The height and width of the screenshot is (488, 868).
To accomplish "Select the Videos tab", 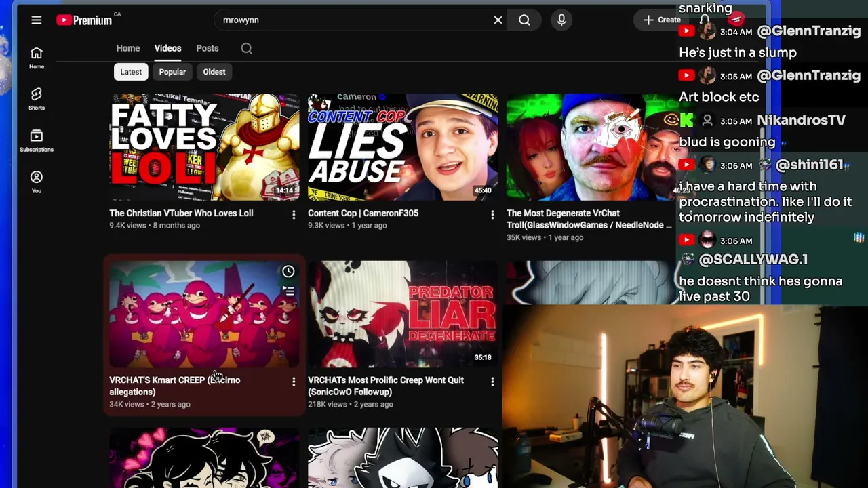I will point(167,48).
